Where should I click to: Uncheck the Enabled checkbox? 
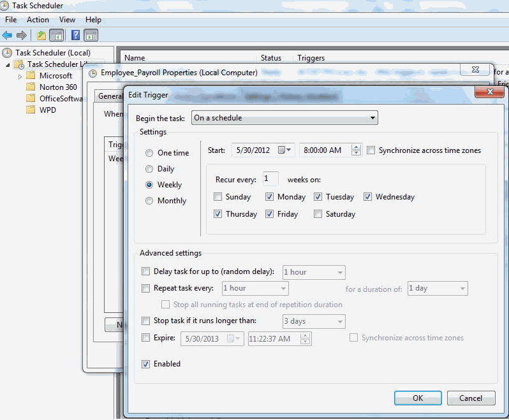click(146, 364)
